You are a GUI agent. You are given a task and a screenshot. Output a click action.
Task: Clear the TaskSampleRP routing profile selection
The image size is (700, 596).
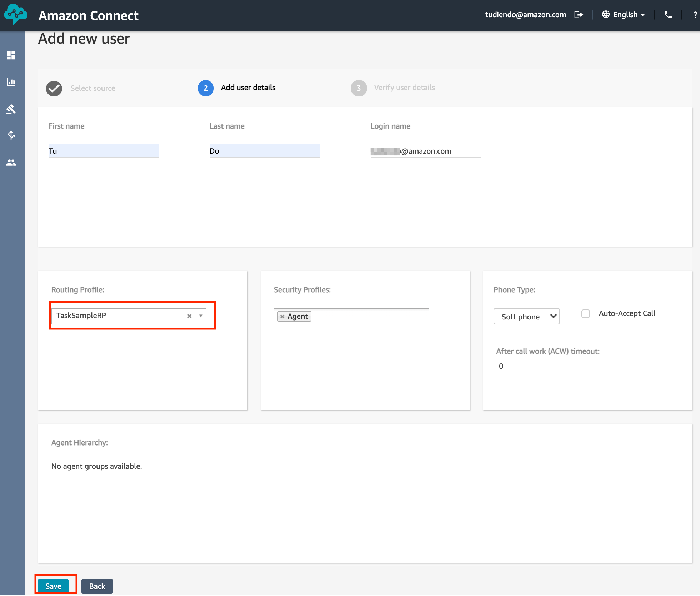(190, 316)
